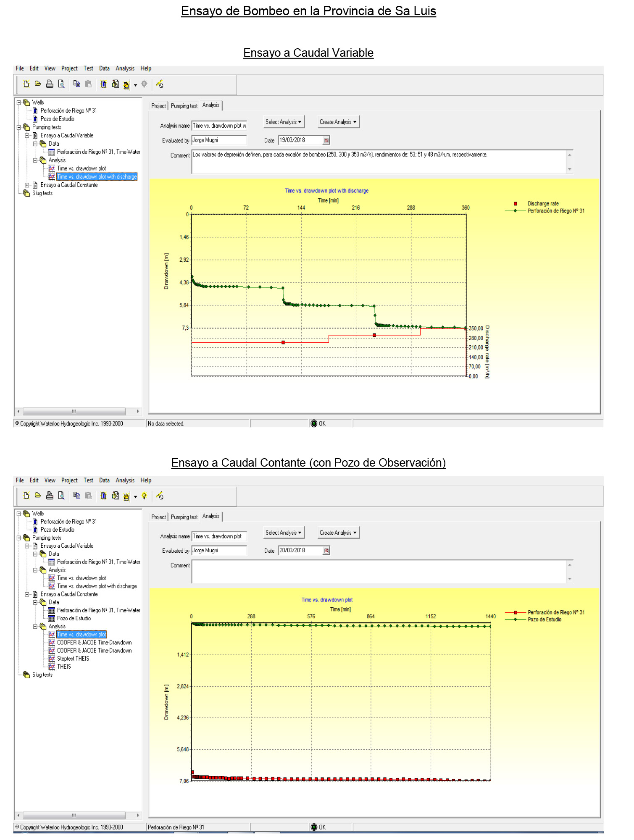Click Print icon in Caudal Contante screenshot toolbar
Viewport: 634px width, 840px height.
point(50,496)
